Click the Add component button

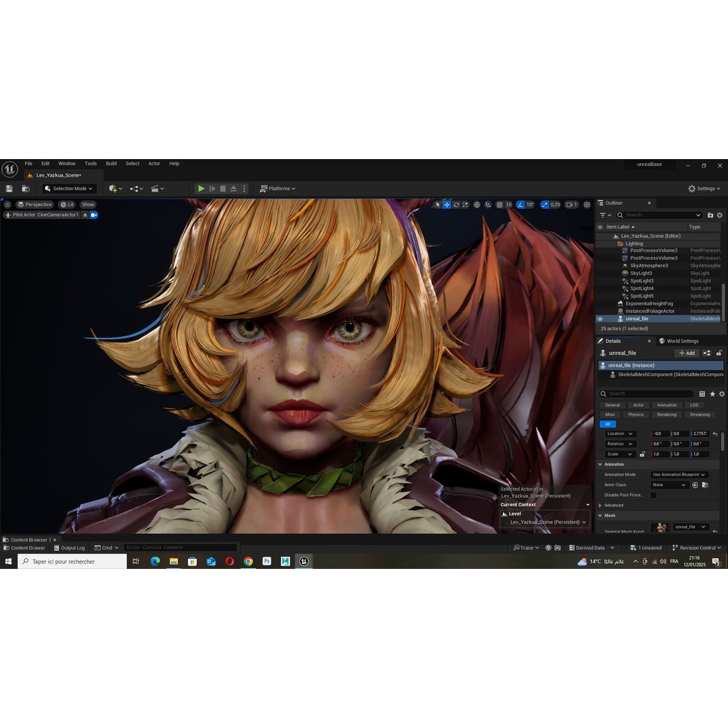[x=687, y=353]
